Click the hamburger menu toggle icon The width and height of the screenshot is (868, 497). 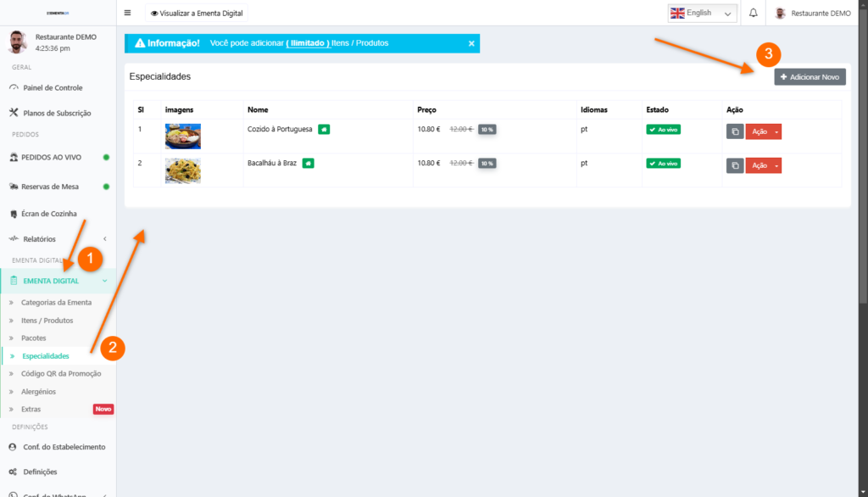[127, 13]
